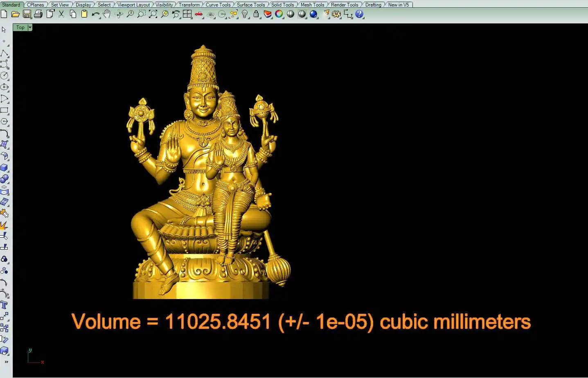This screenshot has width=588, height=378.
Task: Click the Polyline tool icon
Action: click(x=4, y=54)
